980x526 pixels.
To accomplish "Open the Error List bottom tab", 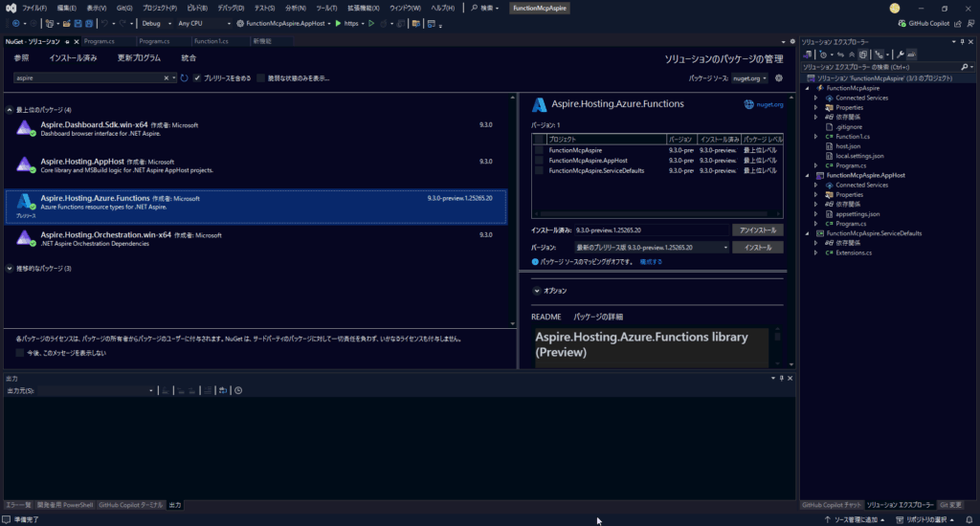I will (x=17, y=505).
